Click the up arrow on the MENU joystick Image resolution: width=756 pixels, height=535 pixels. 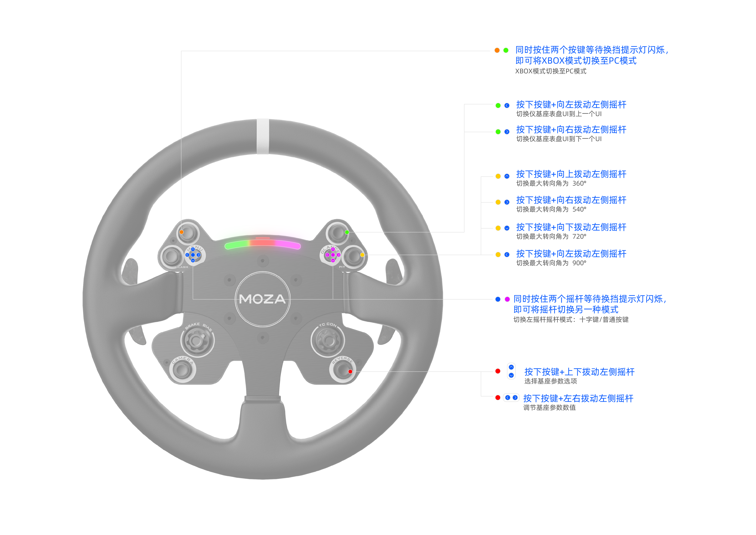coord(193,249)
